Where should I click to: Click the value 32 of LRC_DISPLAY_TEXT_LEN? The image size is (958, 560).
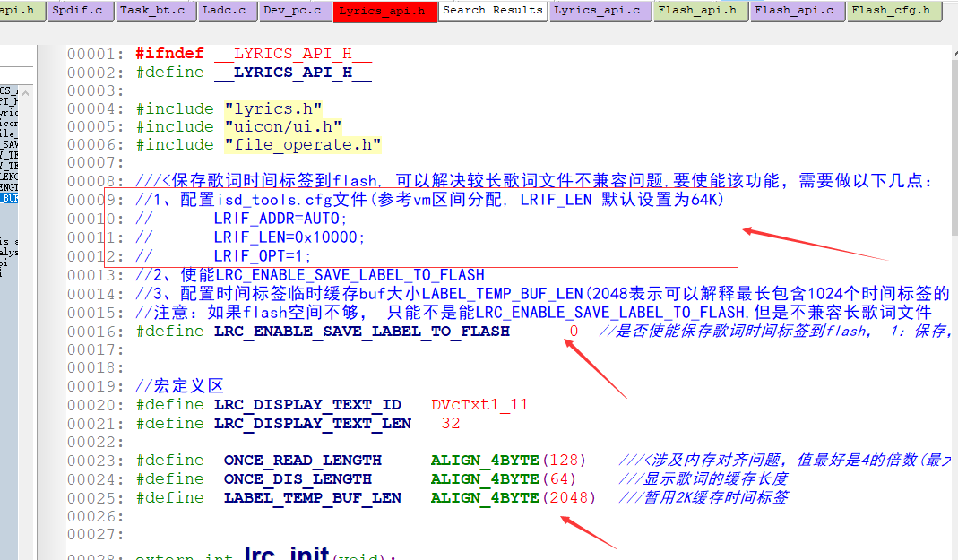451,424
